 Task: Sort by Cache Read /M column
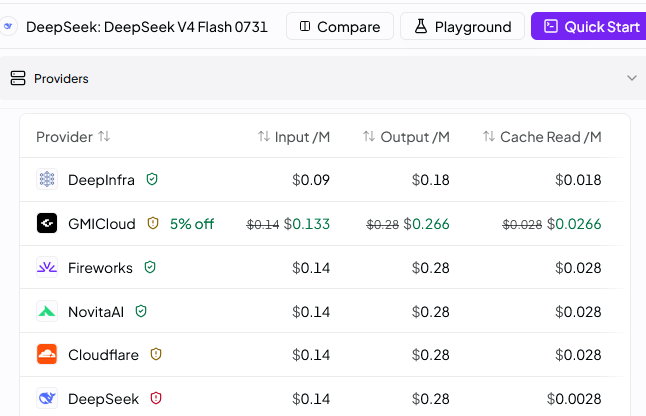point(542,137)
